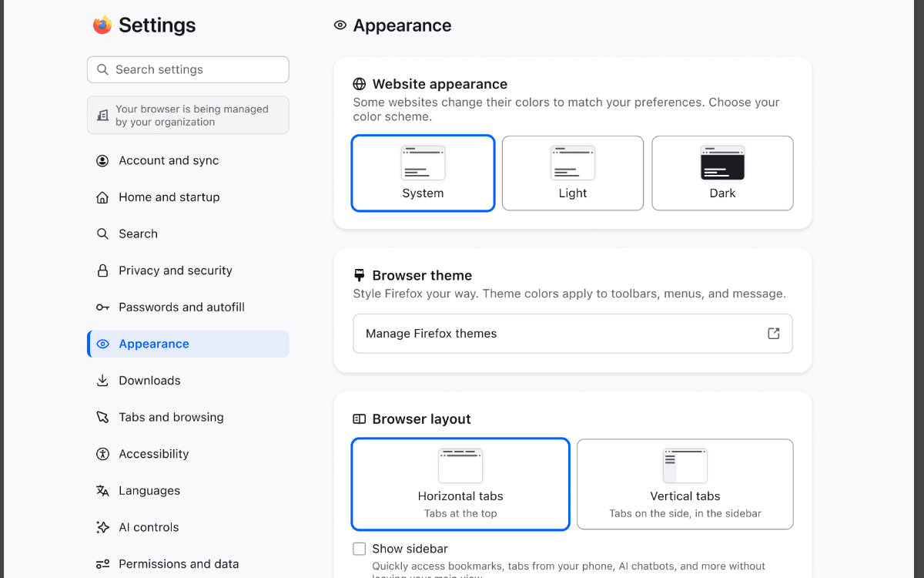Viewport: 924px width, 578px height.
Task: Open Permissions and data section
Action: pos(178,564)
